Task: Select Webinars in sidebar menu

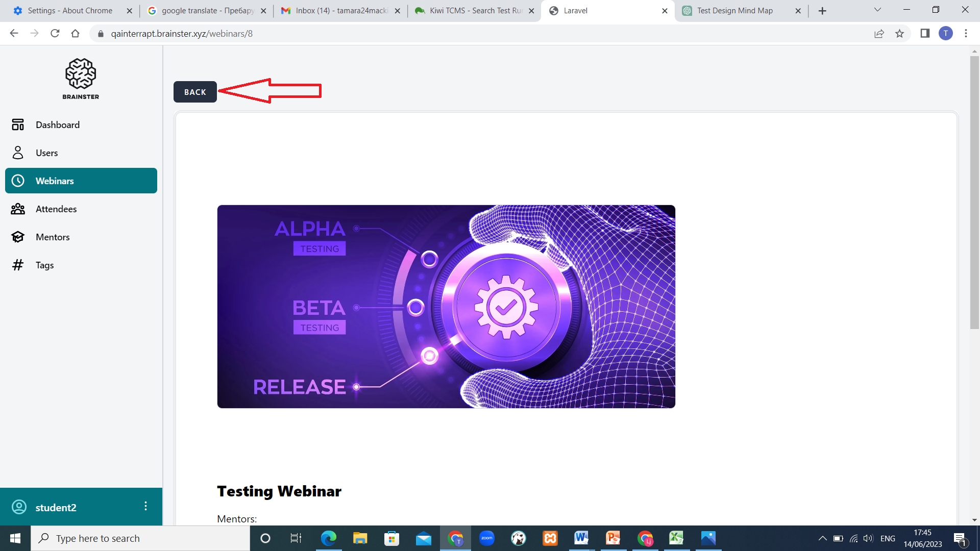Action: point(81,181)
